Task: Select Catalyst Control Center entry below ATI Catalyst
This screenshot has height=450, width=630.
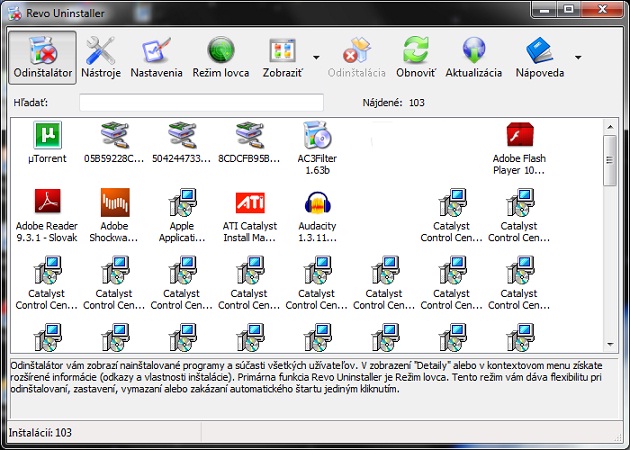Action: tap(250, 283)
